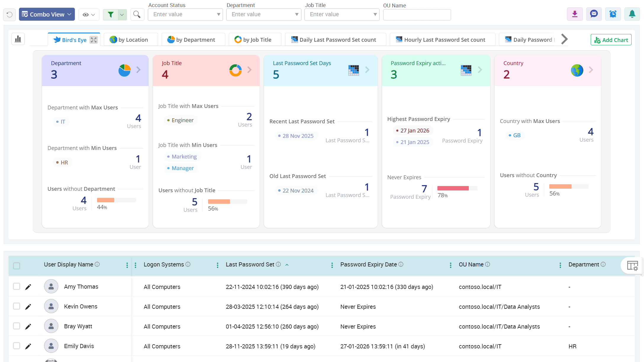The height and width of the screenshot is (362, 644).
Task: Toggle the bar chart panel icon
Action: pyautogui.click(x=18, y=39)
